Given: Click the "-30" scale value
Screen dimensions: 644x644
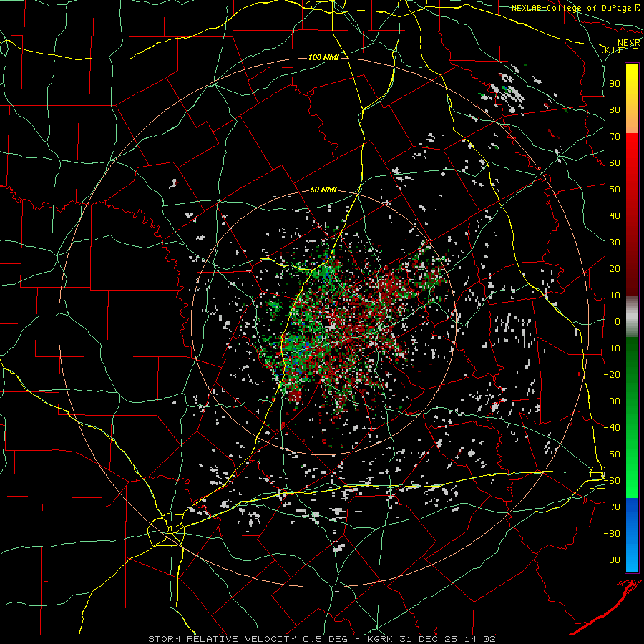Looking at the screenshot, I should tap(612, 401).
